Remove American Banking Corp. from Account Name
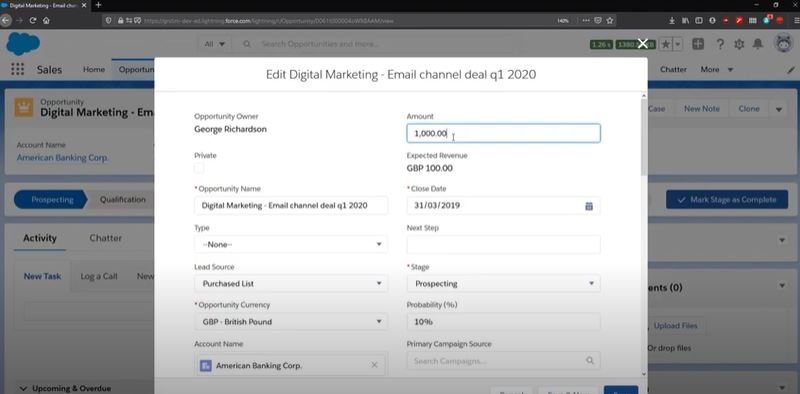The height and width of the screenshot is (394, 800). 374,365
